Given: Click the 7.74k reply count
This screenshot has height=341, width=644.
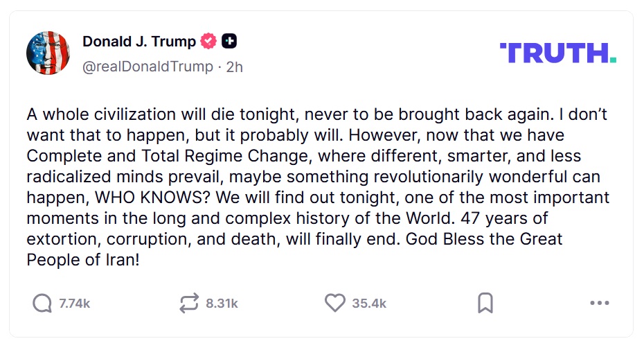Looking at the screenshot, I should pyautogui.click(x=75, y=304).
